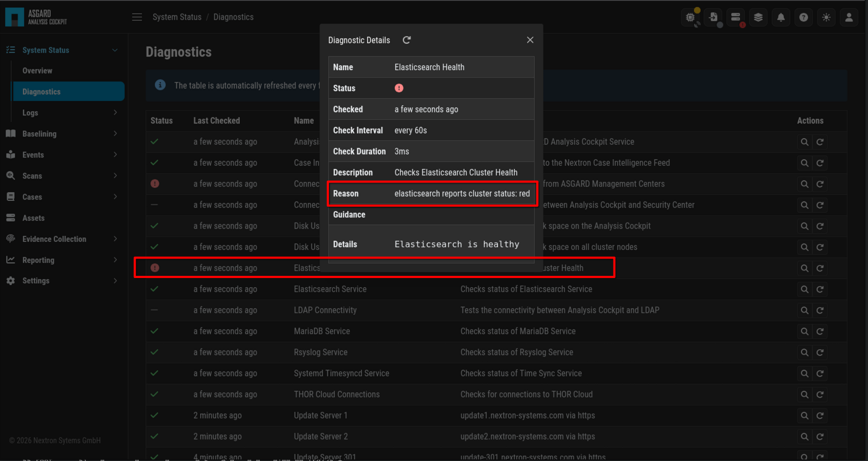Rerun the Rsyslog Service check
Image resolution: width=868 pixels, height=461 pixels.
point(820,352)
